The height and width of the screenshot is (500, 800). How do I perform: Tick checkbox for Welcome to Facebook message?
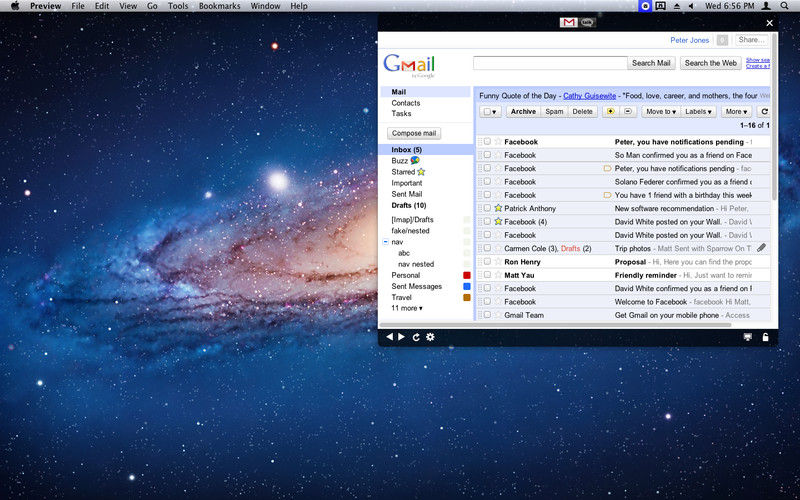point(487,302)
